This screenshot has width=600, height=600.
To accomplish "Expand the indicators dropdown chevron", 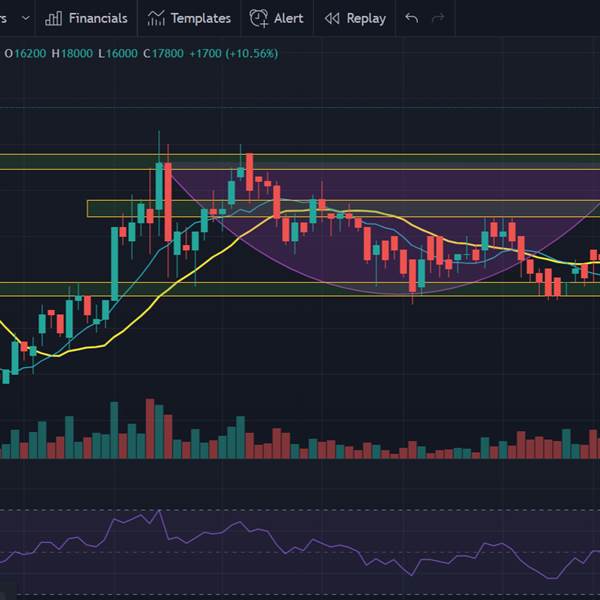I will 26,18.
